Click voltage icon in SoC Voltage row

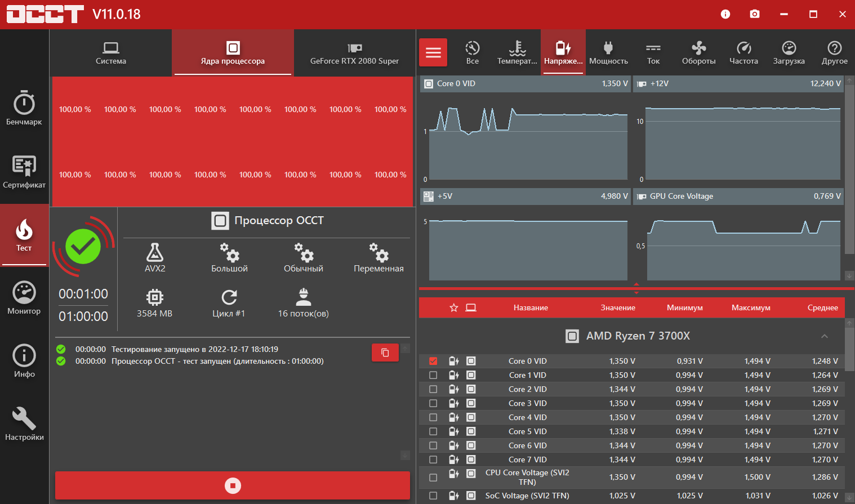click(x=453, y=496)
